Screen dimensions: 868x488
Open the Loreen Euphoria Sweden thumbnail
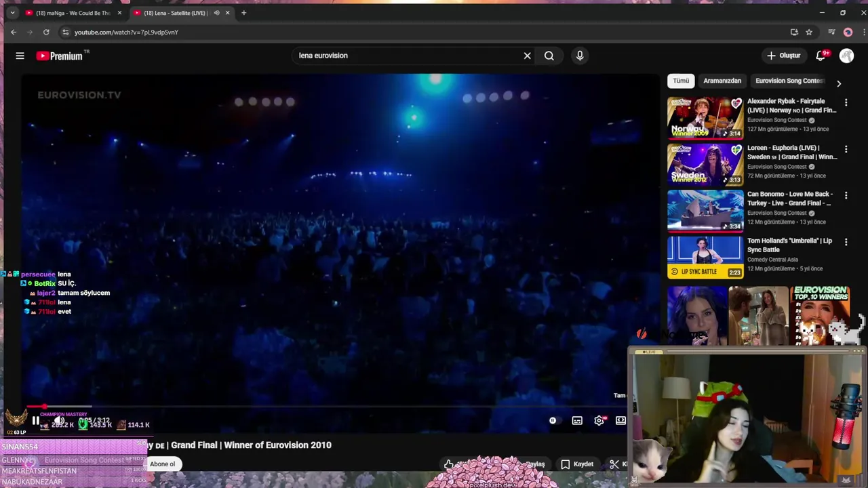pos(705,164)
